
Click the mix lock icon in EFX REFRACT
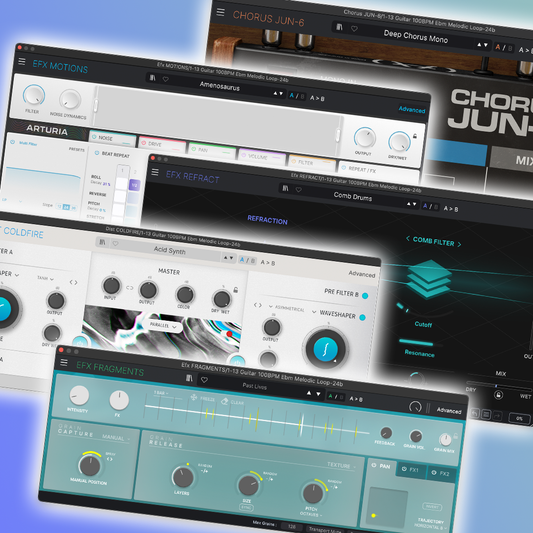point(498,395)
